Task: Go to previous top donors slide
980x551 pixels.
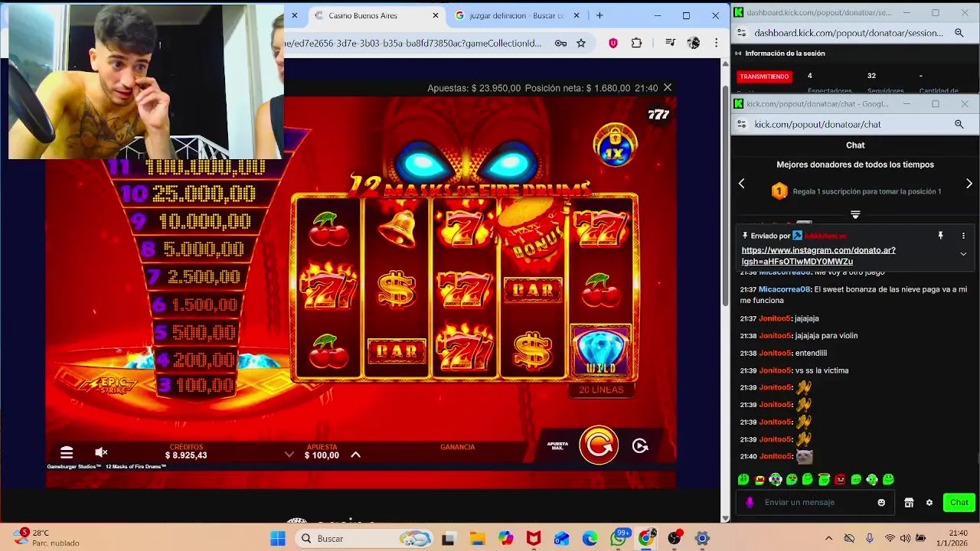Action: [x=741, y=184]
